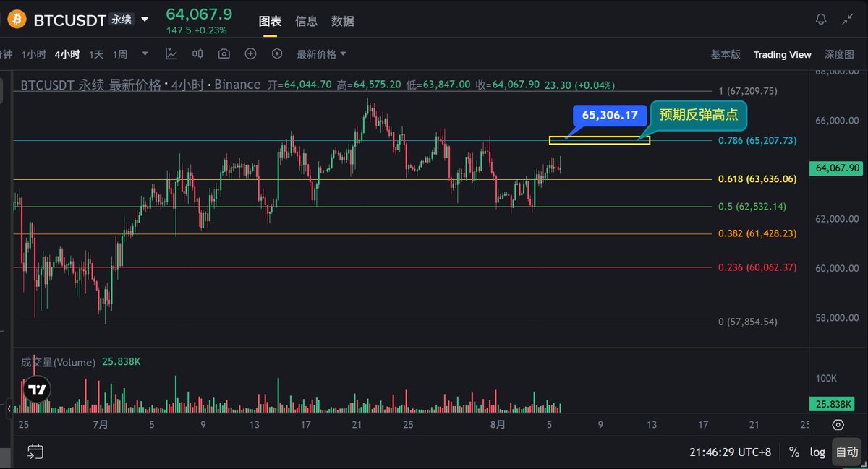
Task: Switch to Trading View chart mode
Action: click(783, 54)
